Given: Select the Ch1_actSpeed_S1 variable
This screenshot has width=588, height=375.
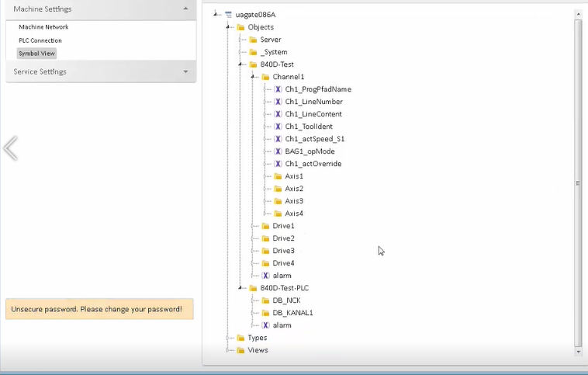Looking at the screenshot, I should pyautogui.click(x=314, y=139).
